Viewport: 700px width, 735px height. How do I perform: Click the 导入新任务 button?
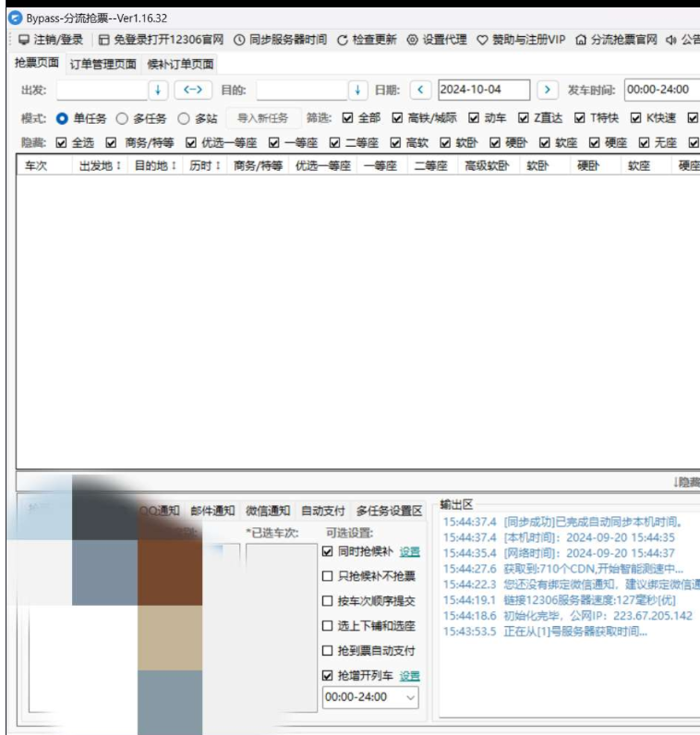[x=262, y=118]
